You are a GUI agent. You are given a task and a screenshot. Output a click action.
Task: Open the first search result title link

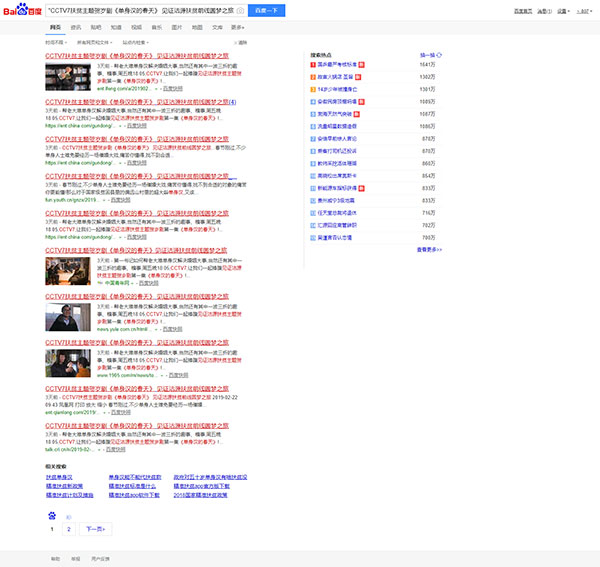[137, 56]
